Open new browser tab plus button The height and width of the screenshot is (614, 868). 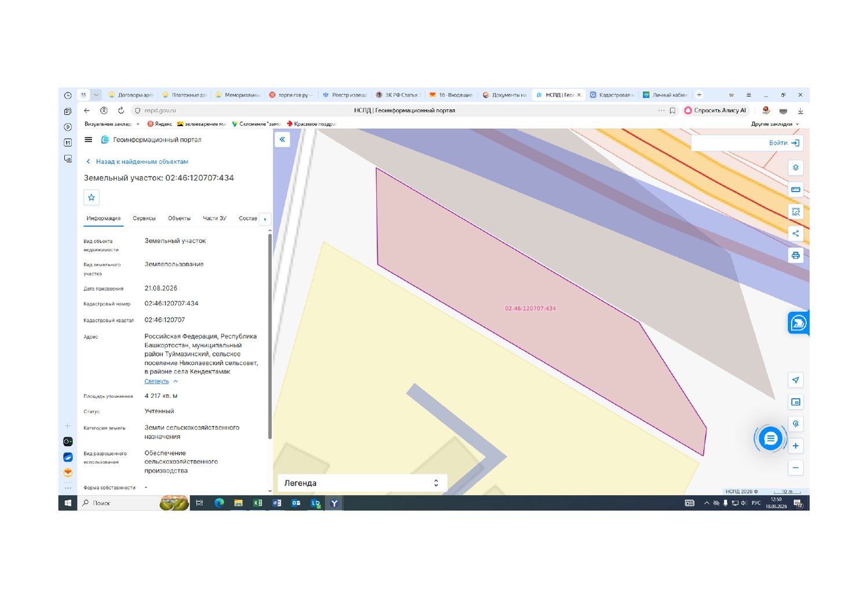point(699,95)
